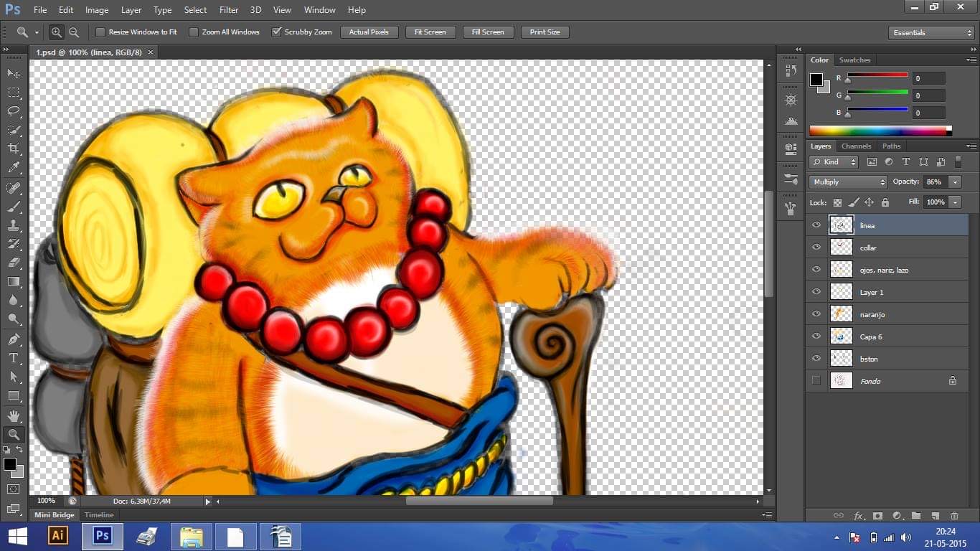The image size is (980, 551).
Task: Switch to the Paths tab
Action: click(892, 146)
